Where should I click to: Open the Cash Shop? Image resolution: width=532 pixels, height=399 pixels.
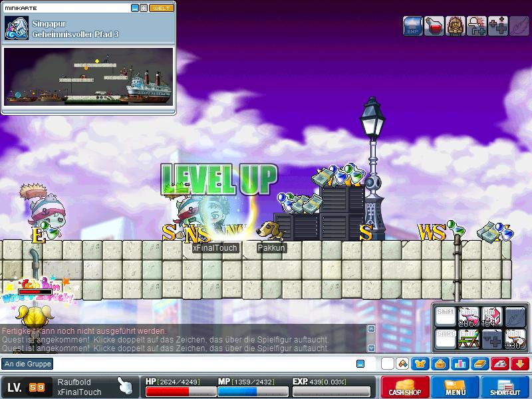point(404,387)
